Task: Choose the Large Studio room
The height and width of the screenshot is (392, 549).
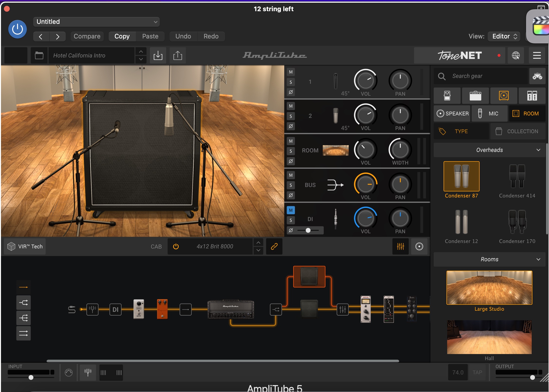Action: [489, 288]
